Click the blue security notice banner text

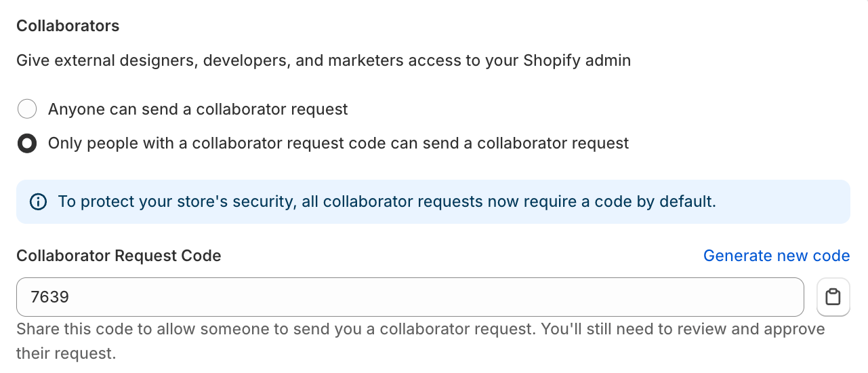(x=386, y=202)
